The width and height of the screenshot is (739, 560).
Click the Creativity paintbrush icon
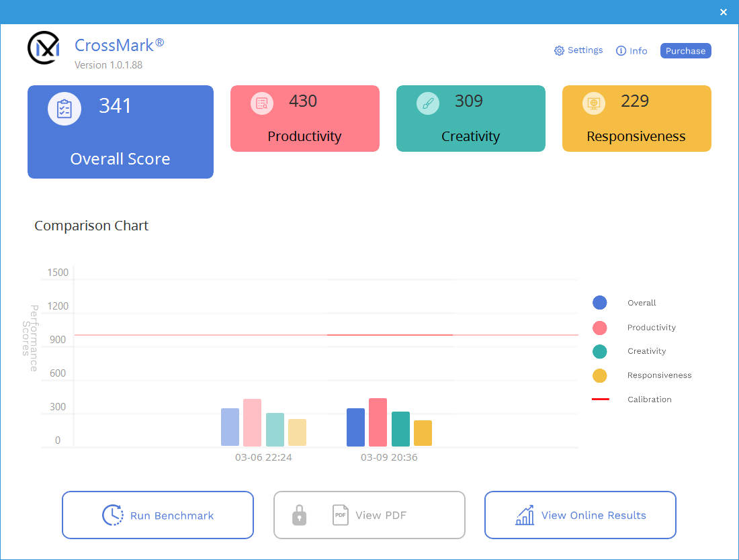pyautogui.click(x=428, y=103)
